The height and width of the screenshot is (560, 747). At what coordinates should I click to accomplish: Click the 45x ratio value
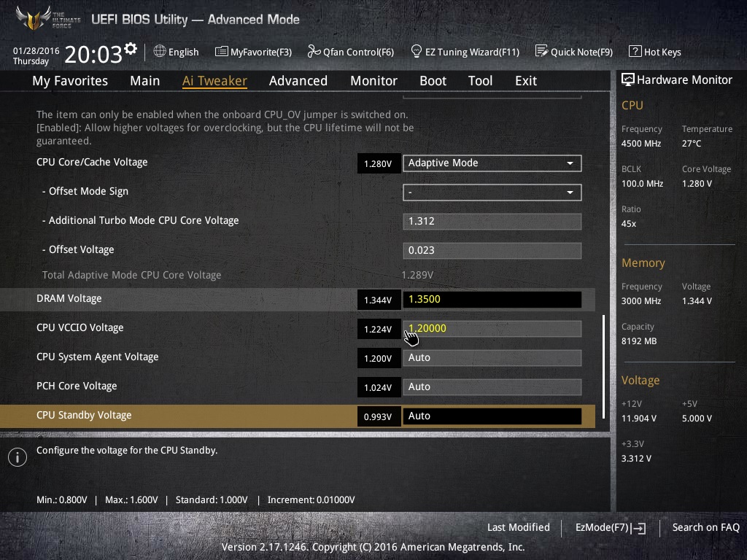(x=628, y=224)
